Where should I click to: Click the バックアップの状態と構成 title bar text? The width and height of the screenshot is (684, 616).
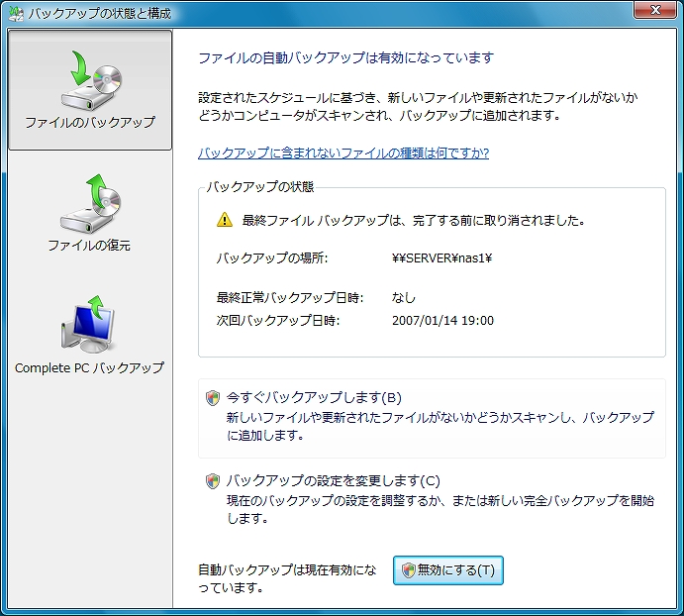tap(99, 13)
